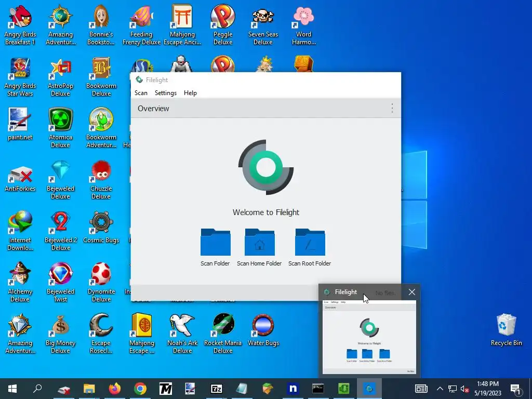Open the clock showing 1:48 PM
532x399 pixels.
[487, 389]
